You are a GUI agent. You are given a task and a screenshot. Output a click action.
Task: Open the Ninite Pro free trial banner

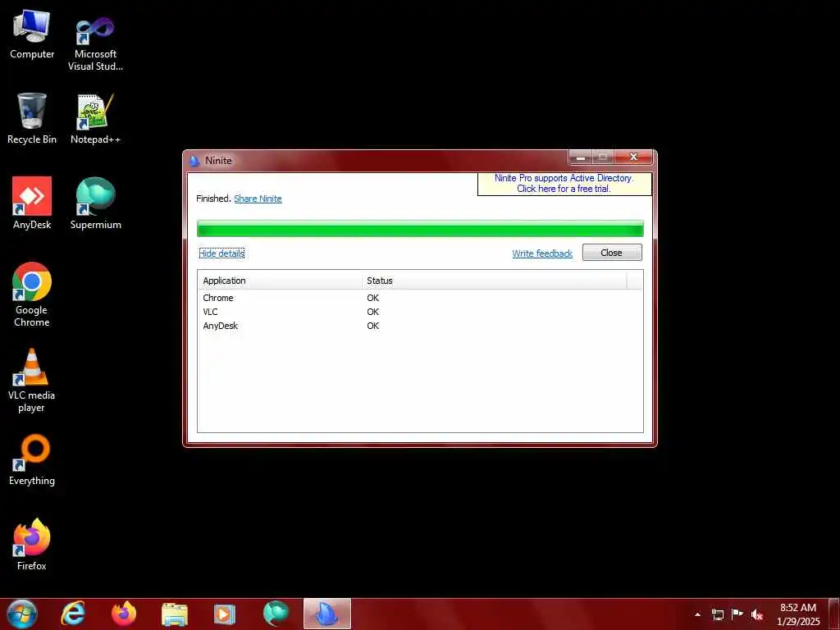pyautogui.click(x=564, y=184)
